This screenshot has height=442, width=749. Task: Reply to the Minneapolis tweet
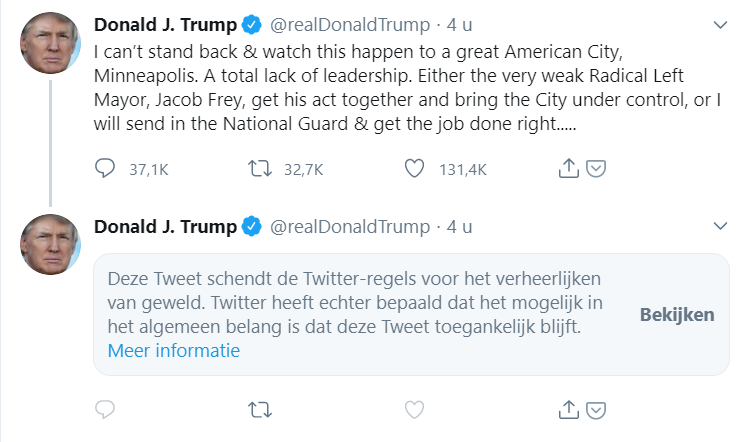coord(105,169)
